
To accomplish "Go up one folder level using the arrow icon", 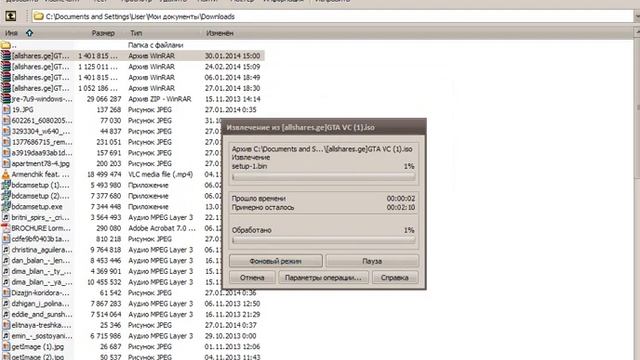I will pos(11,16).
